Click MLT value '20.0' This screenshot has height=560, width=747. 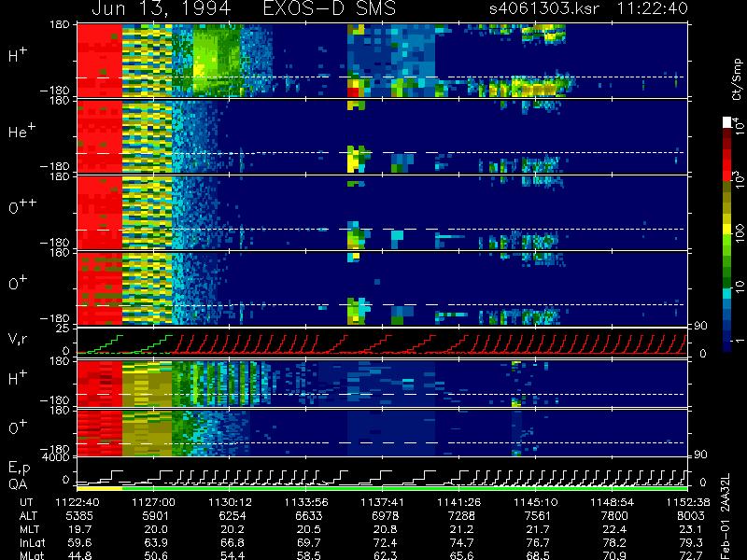[156, 529]
